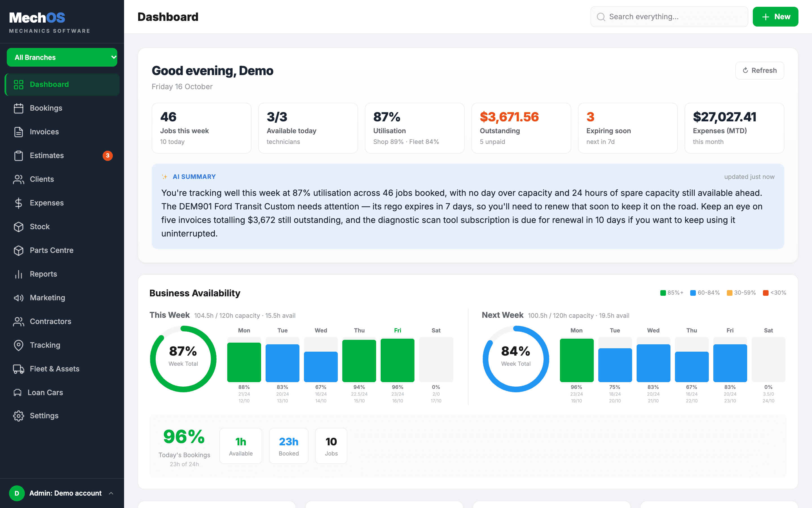Open the Expenses (MTD) card
Viewport: 812px width, 508px height.
[734, 128]
